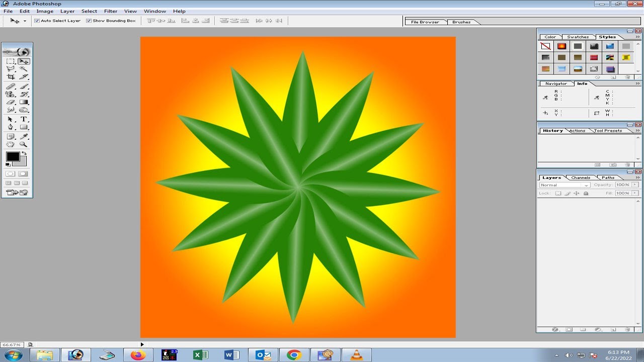Switch to Standard edit mode
Image resolution: width=644 pixels, height=362 pixels.
[x=10, y=173]
